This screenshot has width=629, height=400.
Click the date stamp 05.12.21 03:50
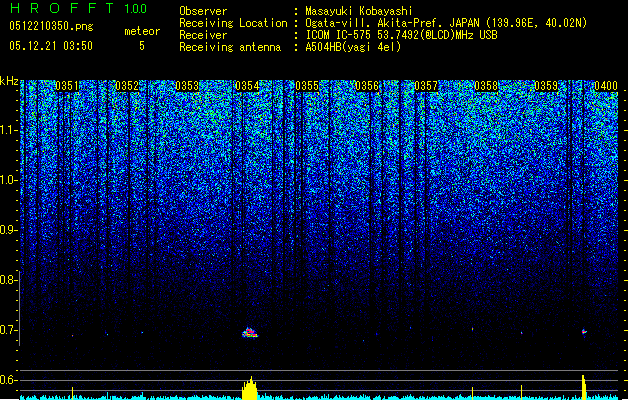tap(51, 46)
